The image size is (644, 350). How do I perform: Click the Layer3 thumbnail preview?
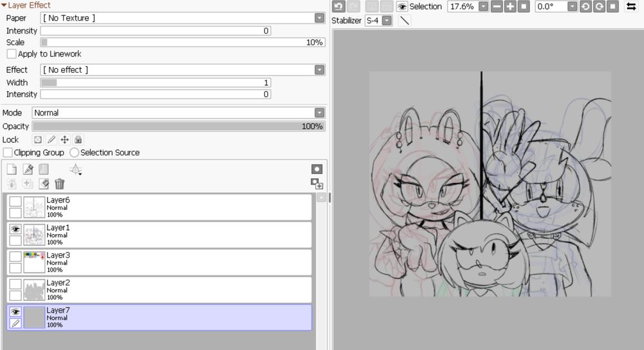pyautogui.click(x=34, y=262)
